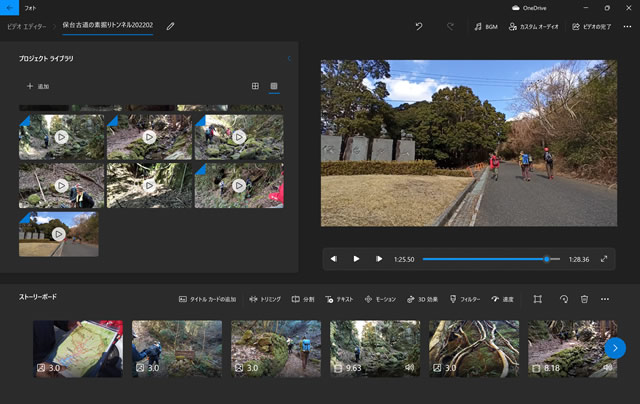Screen dimensions: 640x404
Task: Select the map photo storyboard clip
Action: 78,348
